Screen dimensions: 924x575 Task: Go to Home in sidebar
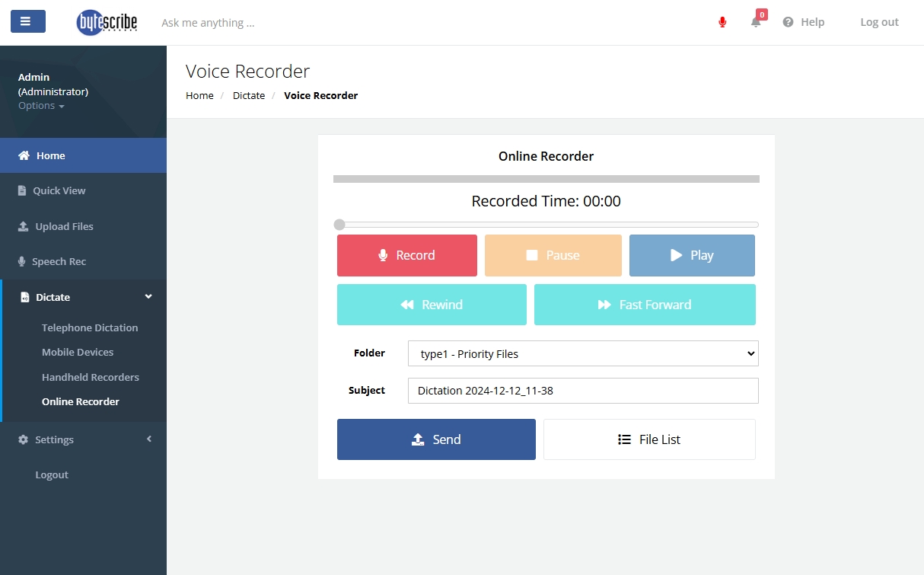point(83,155)
